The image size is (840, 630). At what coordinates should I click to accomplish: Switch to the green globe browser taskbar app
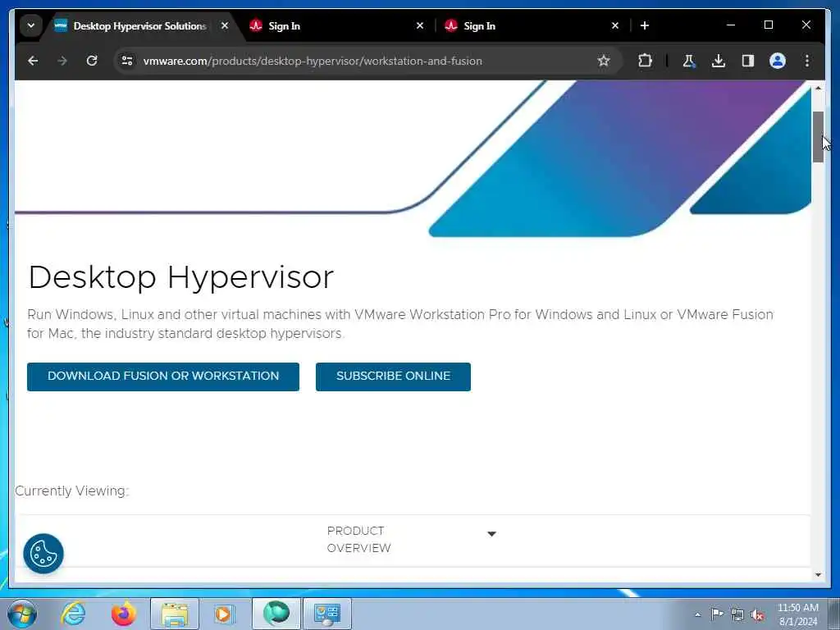pyautogui.click(x=276, y=614)
